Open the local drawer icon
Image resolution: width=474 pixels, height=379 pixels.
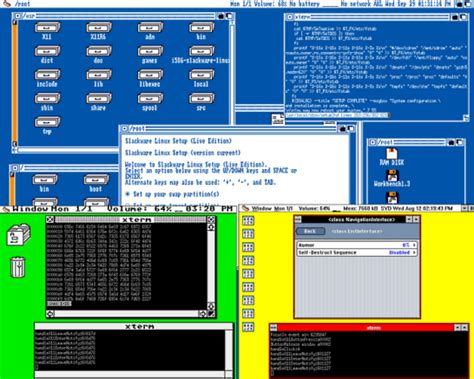point(201,75)
